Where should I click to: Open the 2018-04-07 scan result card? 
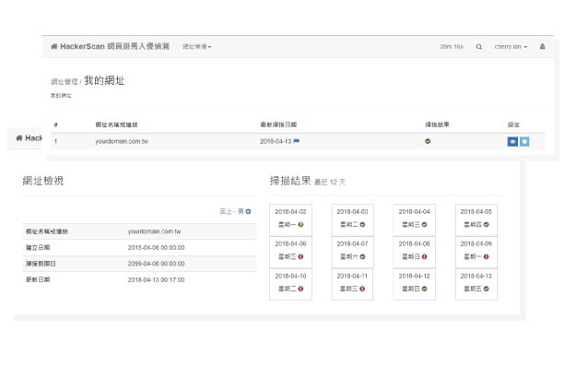coord(352,252)
